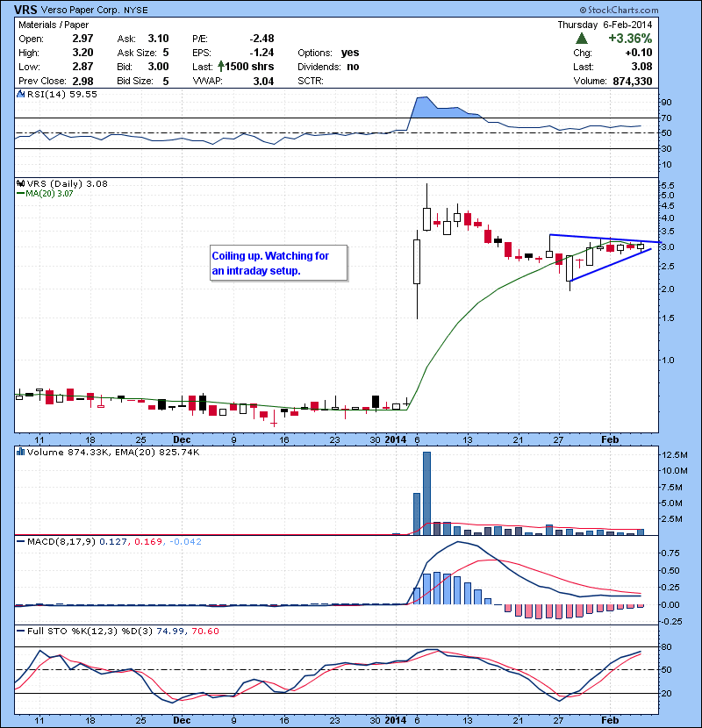Click the green up-arrow beside 1500 shrs

221,67
